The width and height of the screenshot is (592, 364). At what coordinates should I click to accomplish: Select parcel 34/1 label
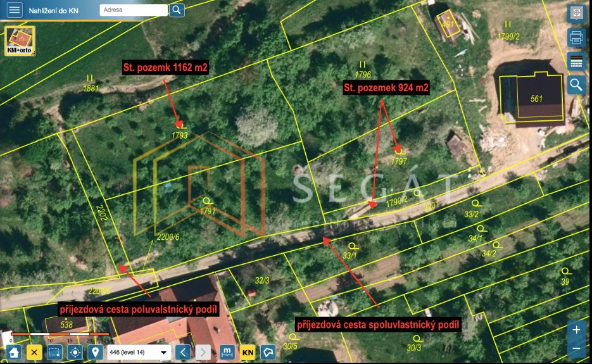point(475,238)
